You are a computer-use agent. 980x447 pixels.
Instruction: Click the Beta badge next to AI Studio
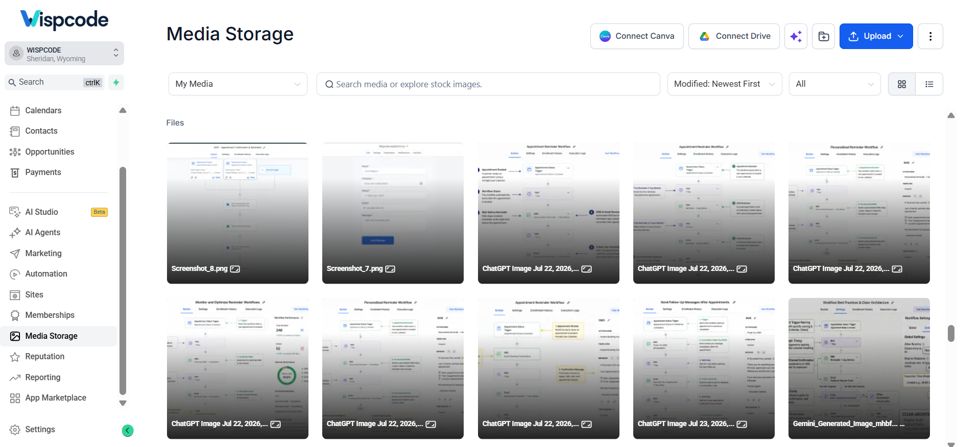pyautogui.click(x=99, y=212)
